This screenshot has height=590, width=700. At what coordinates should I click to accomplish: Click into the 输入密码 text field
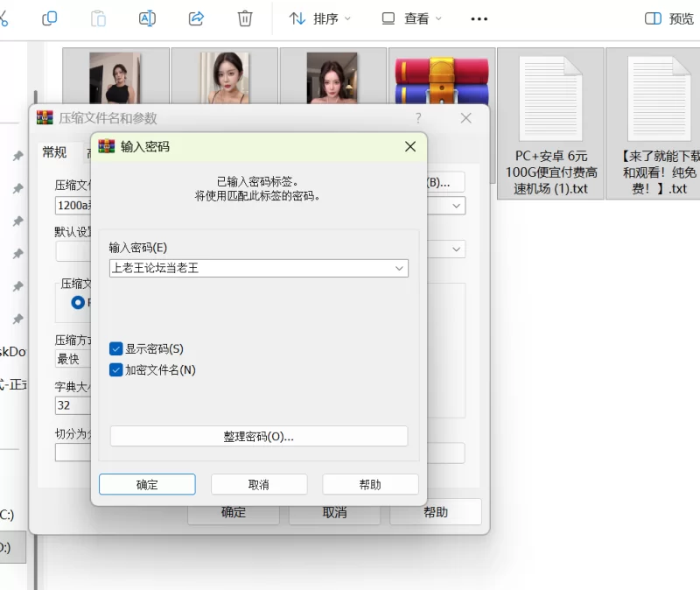pyautogui.click(x=249, y=268)
